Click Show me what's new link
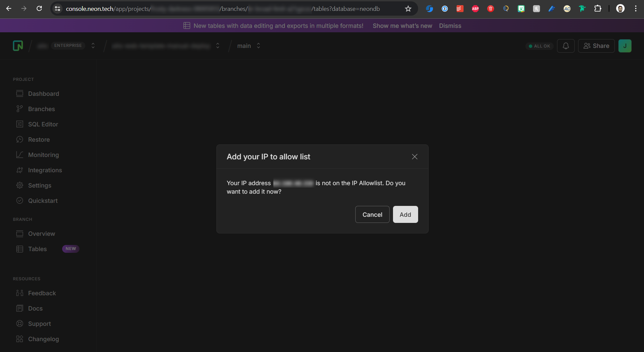The height and width of the screenshot is (352, 644). click(402, 25)
